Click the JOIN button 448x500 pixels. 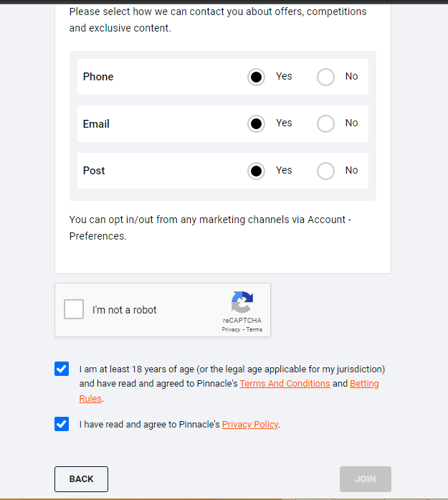point(365,478)
